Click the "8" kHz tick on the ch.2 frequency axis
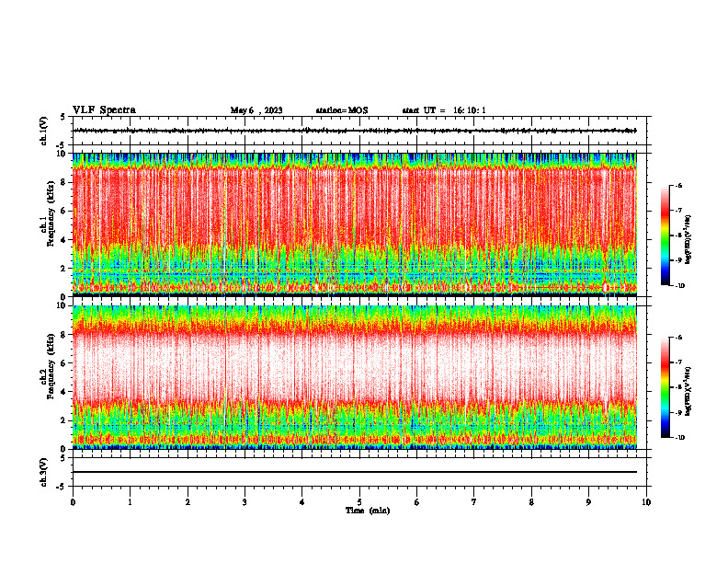728x563 pixels. tap(63, 335)
